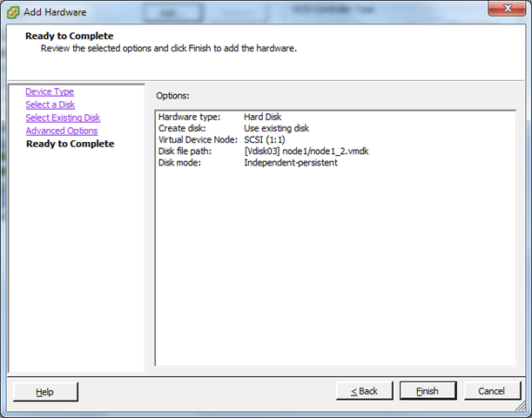
Task: Jump to the Advanced Options step
Action: pyautogui.click(x=61, y=131)
